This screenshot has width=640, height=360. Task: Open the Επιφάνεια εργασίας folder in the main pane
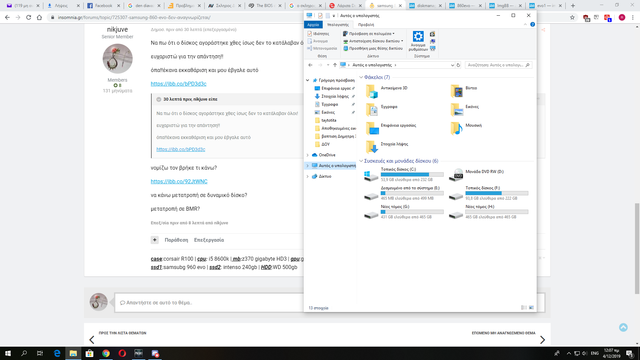[x=372, y=128]
